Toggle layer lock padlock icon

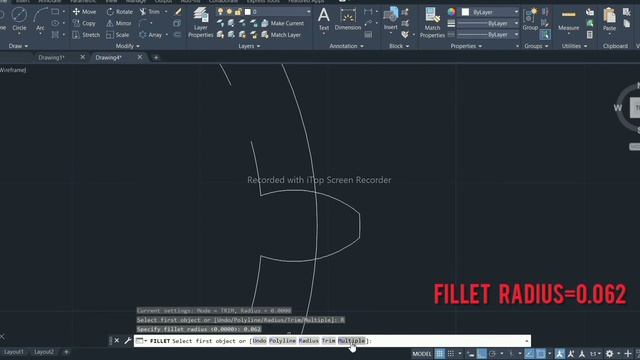pyautogui.click(x=238, y=12)
